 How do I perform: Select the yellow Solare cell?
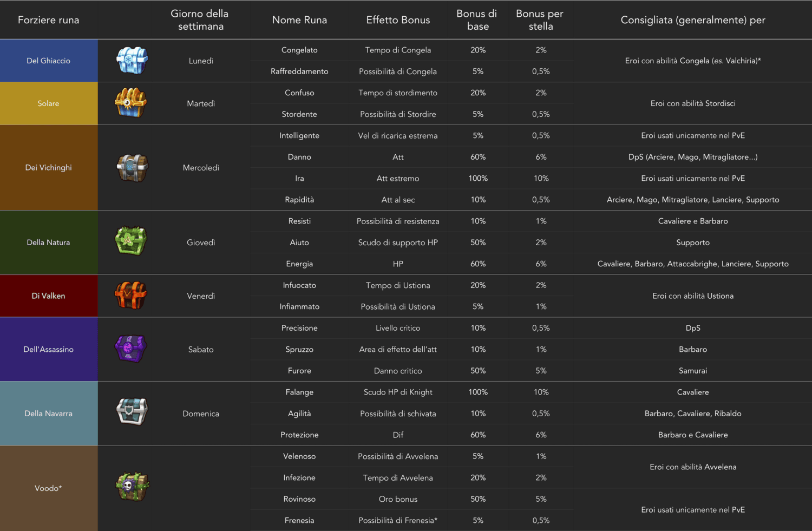[49, 103]
